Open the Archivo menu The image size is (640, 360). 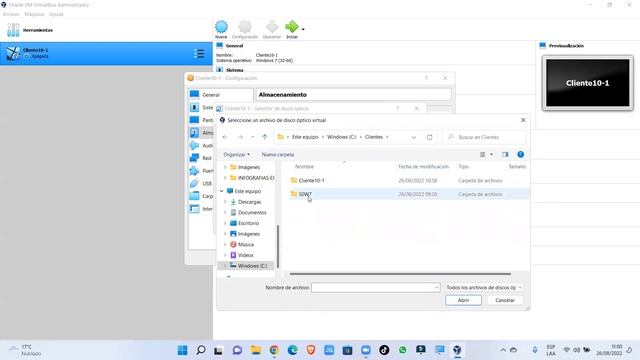pyautogui.click(x=11, y=14)
